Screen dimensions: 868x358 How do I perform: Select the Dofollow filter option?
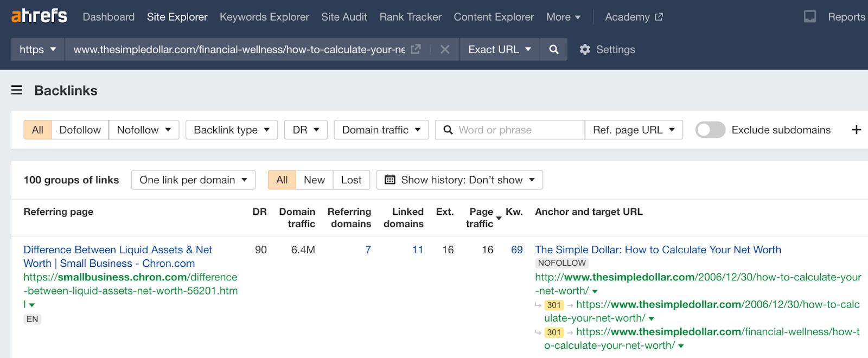tap(80, 130)
